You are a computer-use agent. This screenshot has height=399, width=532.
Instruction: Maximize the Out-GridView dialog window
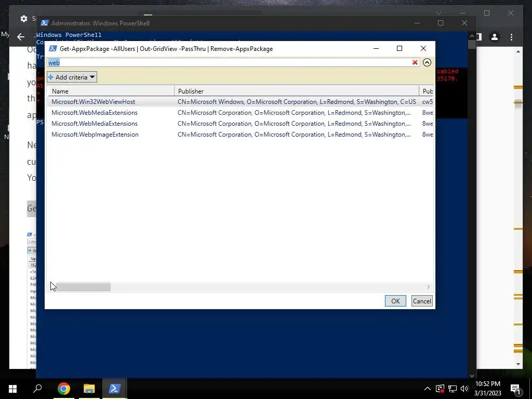pyautogui.click(x=400, y=48)
